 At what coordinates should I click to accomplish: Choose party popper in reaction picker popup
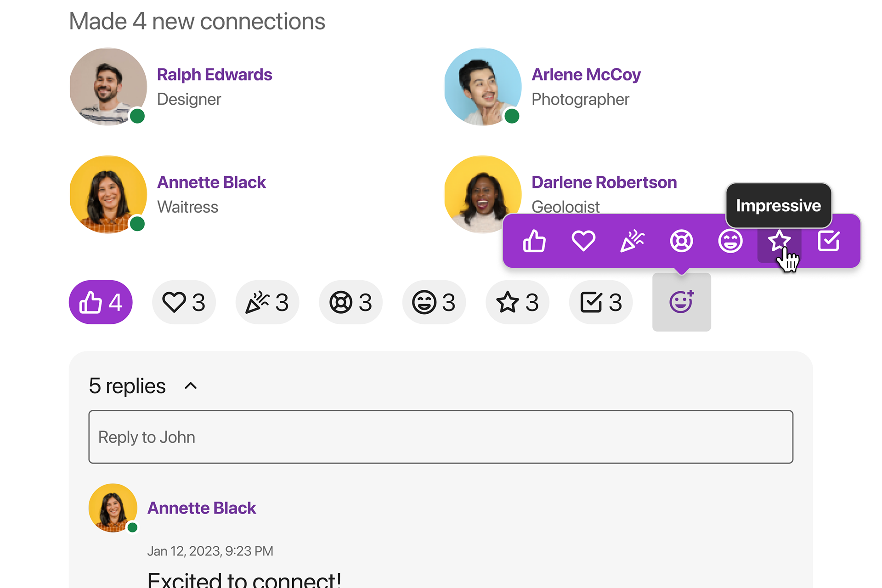pos(633,241)
